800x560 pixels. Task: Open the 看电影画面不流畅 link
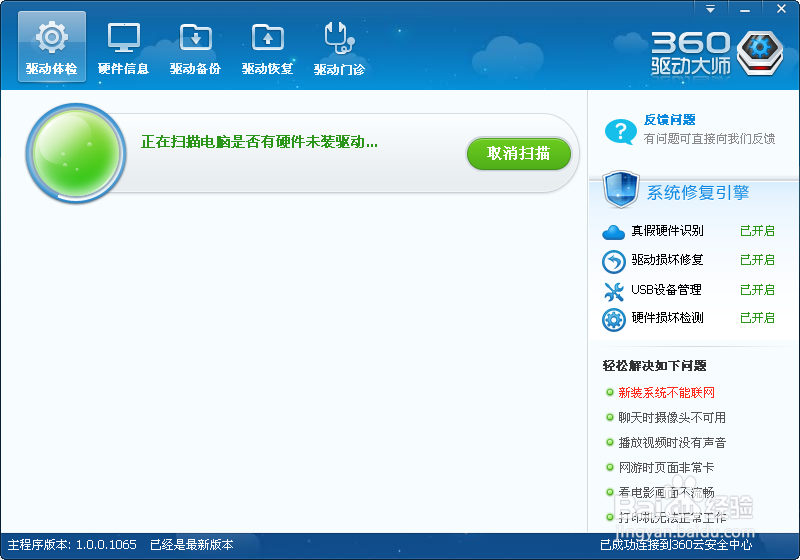tap(666, 493)
